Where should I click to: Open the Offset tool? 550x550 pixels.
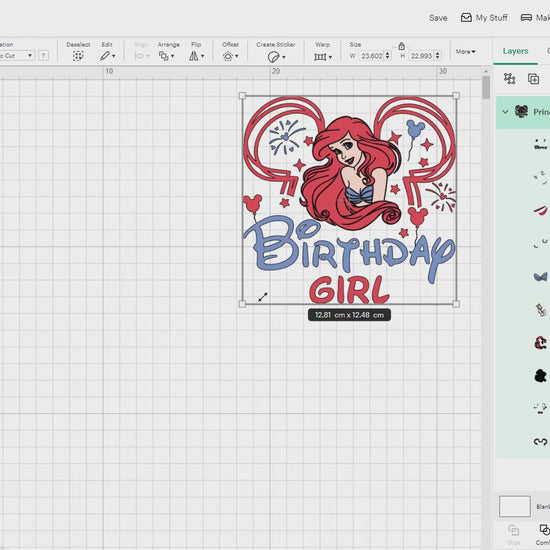point(228,56)
